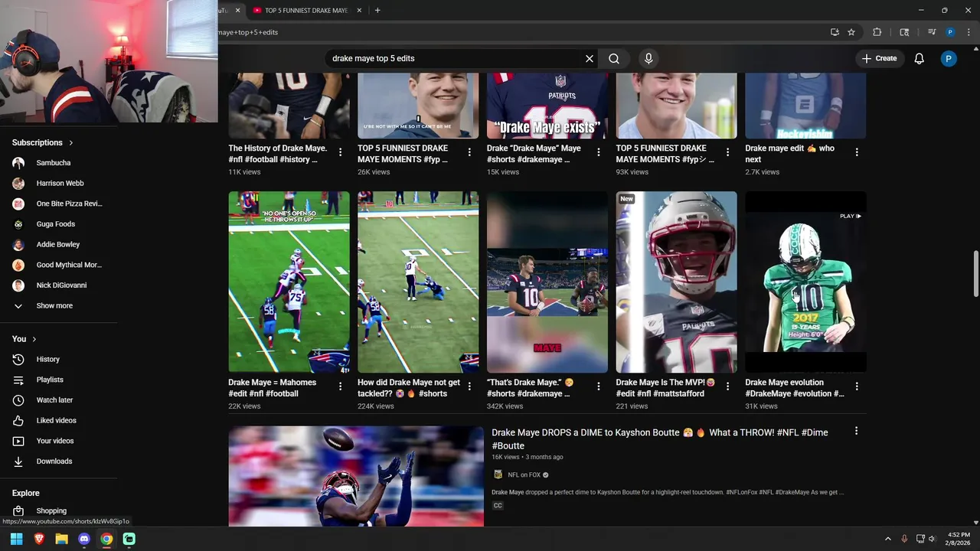Go to Addie Bowley subscription
Image resolution: width=980 pixels, height=551 pixels.
tap(58, 244)
